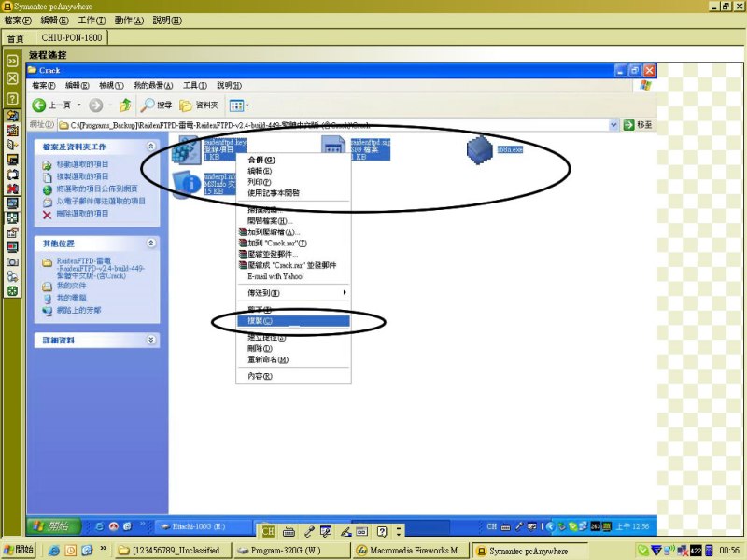The image size is (747, 560).
Task: Click 刪除選取的項目 task link
Action: click(82, 214)
